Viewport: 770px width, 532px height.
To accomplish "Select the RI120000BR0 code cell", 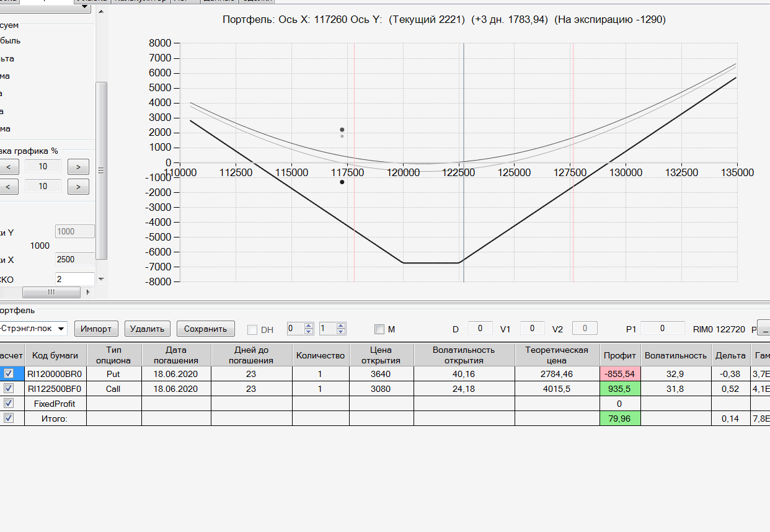I will point(55,374).
